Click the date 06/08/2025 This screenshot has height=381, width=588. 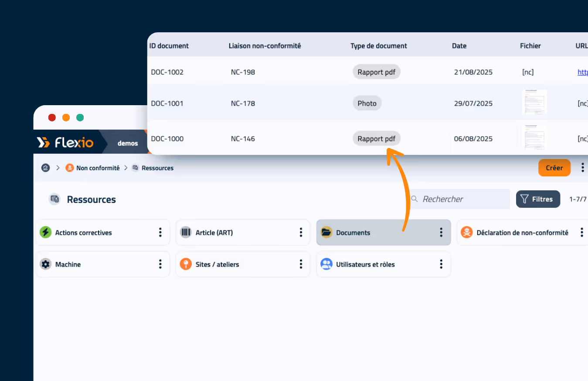coord(473,139)
